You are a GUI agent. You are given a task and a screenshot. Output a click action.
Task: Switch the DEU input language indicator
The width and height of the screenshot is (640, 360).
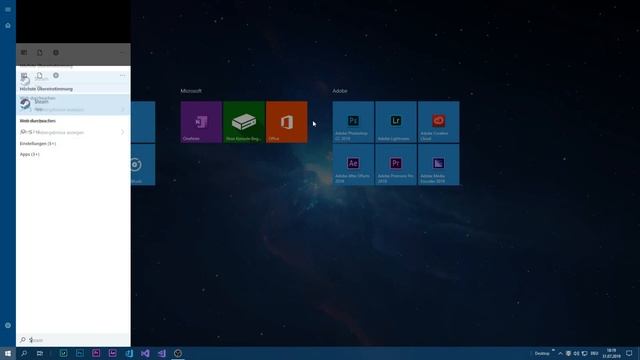coord(594,353)
